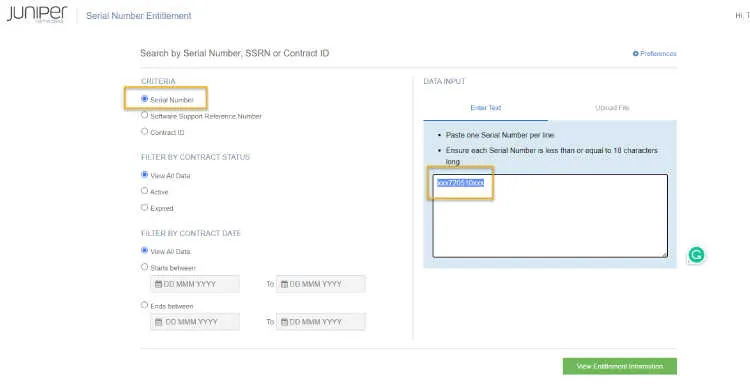
Task: Choose the Contract ID radio option
Action: (x=144, y=132)
